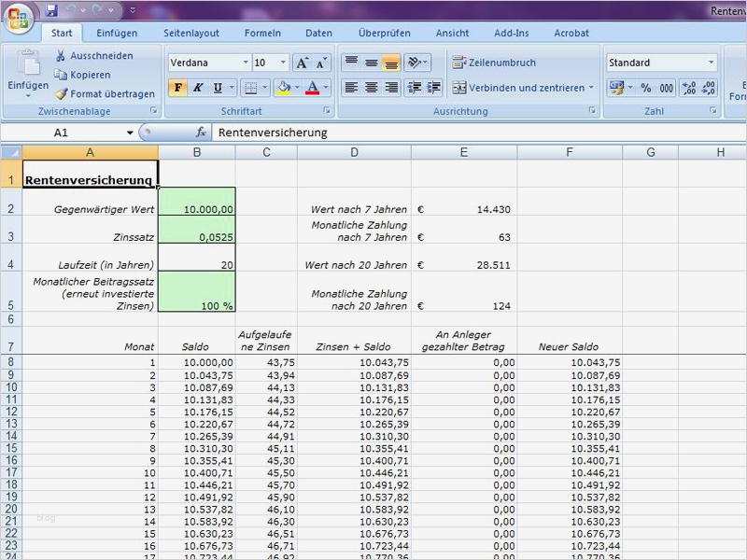Viewport: 747px width, 560px height.
Task: Expand the Standard number format dropdown
Action: click(x=711, y=63)
